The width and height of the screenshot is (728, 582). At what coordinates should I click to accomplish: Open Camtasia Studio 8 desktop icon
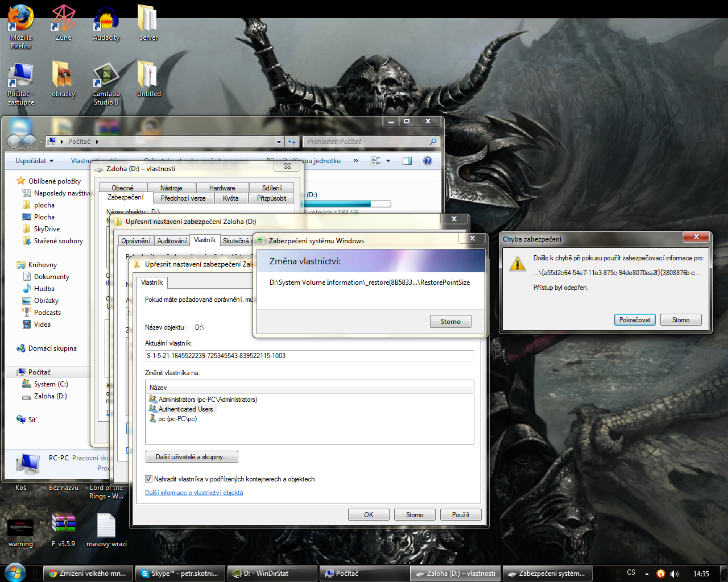[x=106, y=76]
